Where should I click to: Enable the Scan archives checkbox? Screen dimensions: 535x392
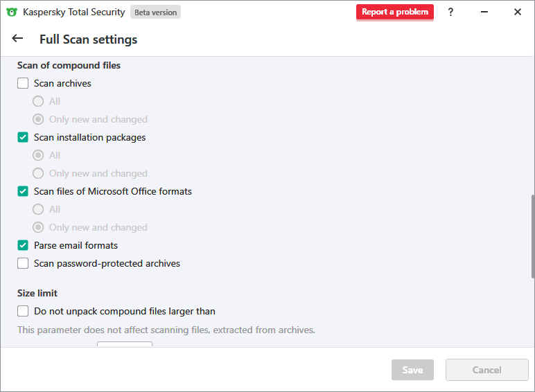click(x=23, y=83)
